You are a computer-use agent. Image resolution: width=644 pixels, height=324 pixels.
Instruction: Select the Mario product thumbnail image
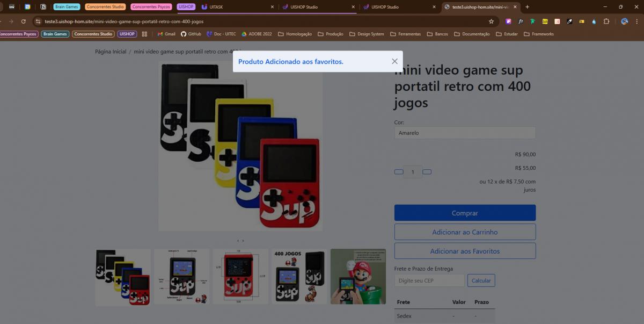click(358, 277)
